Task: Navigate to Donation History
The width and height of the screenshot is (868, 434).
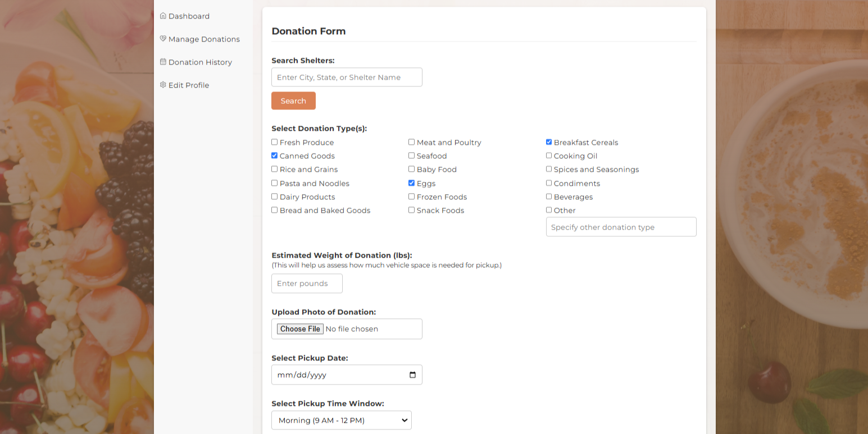Action: point(200,62)
